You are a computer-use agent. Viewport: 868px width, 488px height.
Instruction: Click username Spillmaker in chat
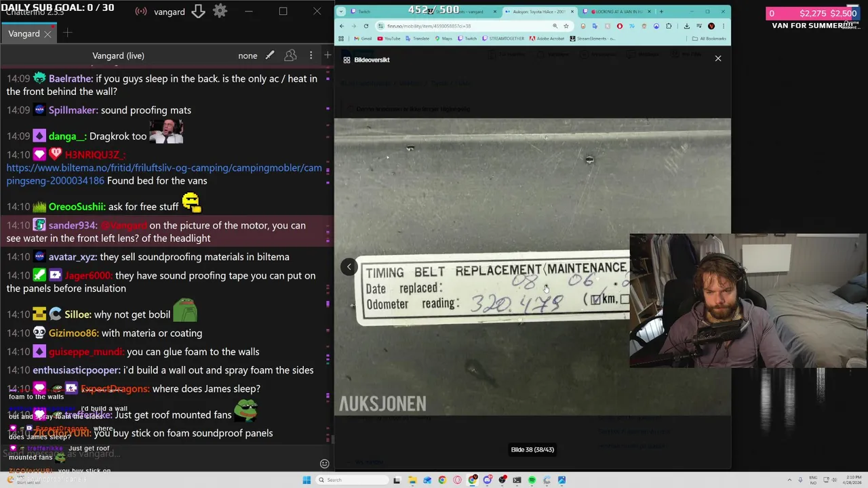(x=72, y=110)
